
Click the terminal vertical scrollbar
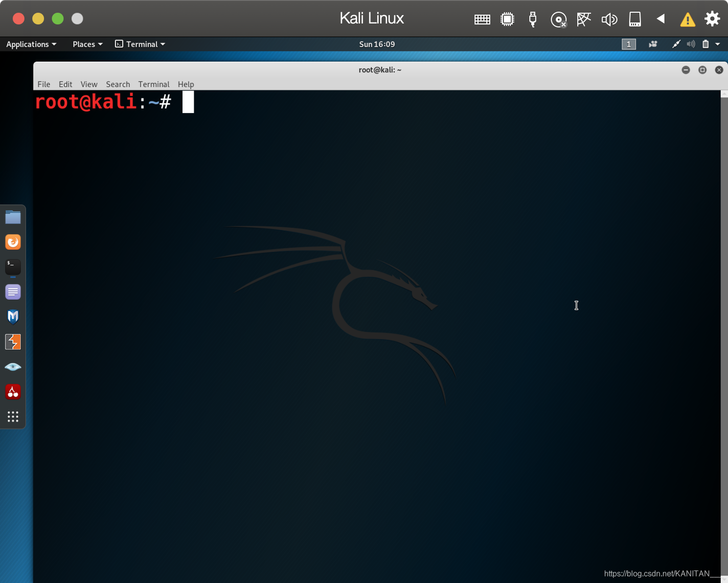pyautogui.click(x=724, y=336)
